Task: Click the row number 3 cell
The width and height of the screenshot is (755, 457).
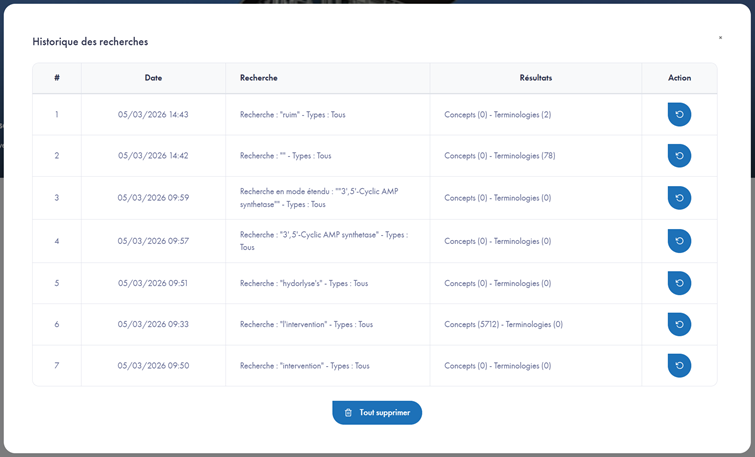Action: [x=57, y=198]
